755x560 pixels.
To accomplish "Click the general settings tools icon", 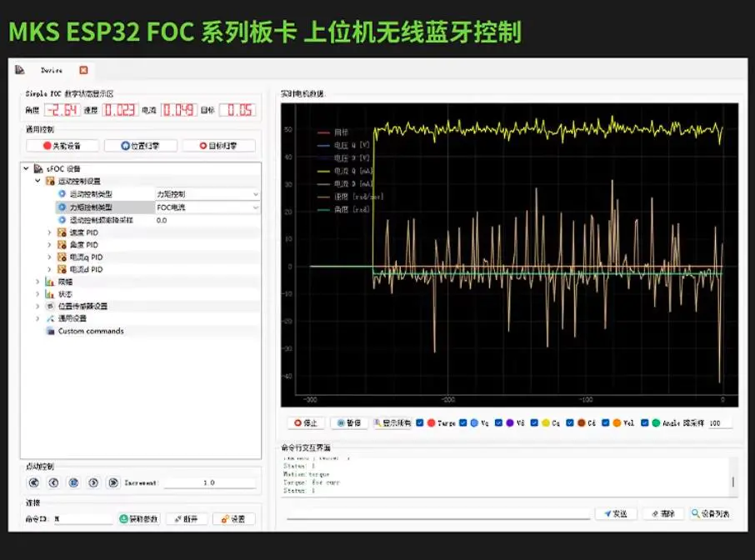I will tap(50, 318).
